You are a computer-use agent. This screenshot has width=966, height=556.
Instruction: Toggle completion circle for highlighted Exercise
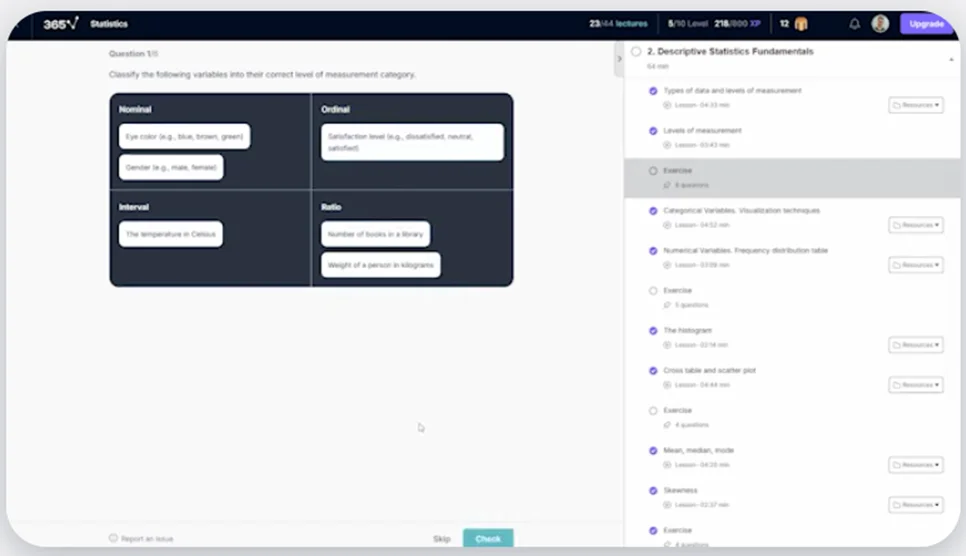[653, 171]
